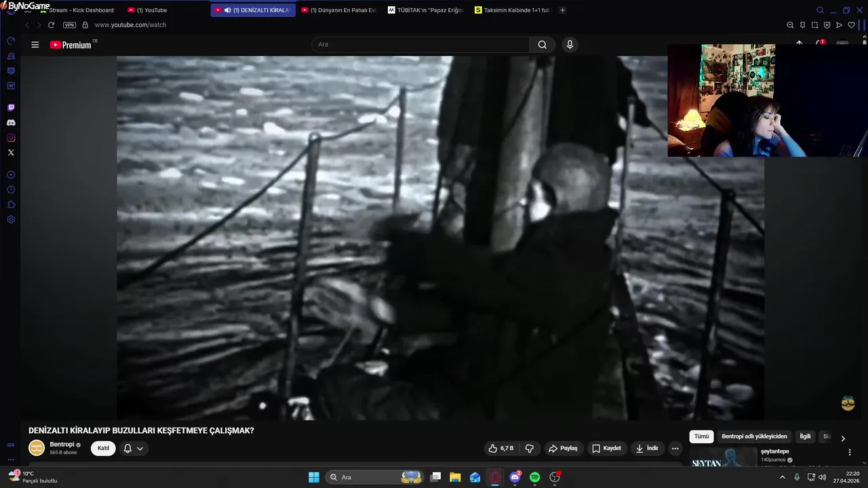Open Twitch in Opera sidebar
Screen dimensions: 868x488
click(x=11, y=108)
